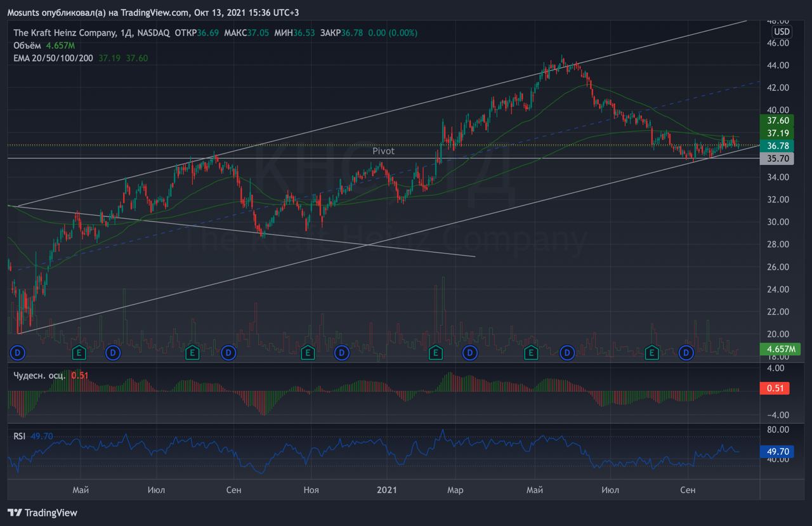This screenshot has height=526, width=812.
Task: Click earnings E marker between Июл and Сен 2020
Action: coord(193,352)
